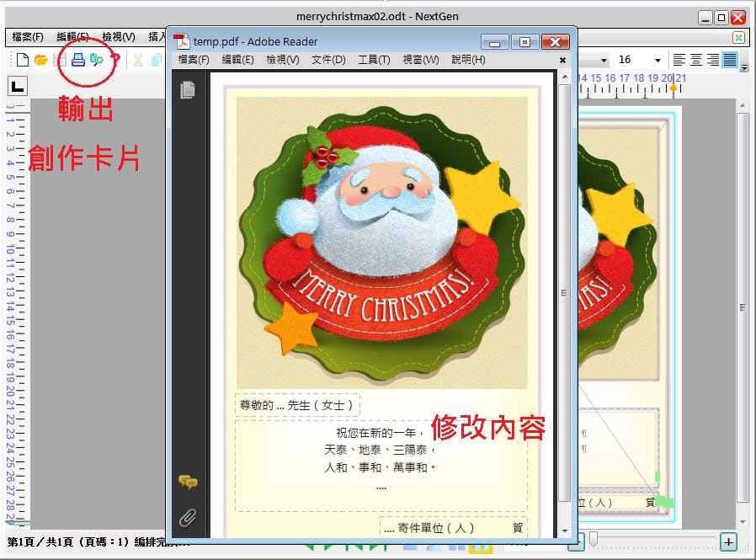Open print preview with the magnifier icon
Screen dimensions: 756x560
click(97, 60)
